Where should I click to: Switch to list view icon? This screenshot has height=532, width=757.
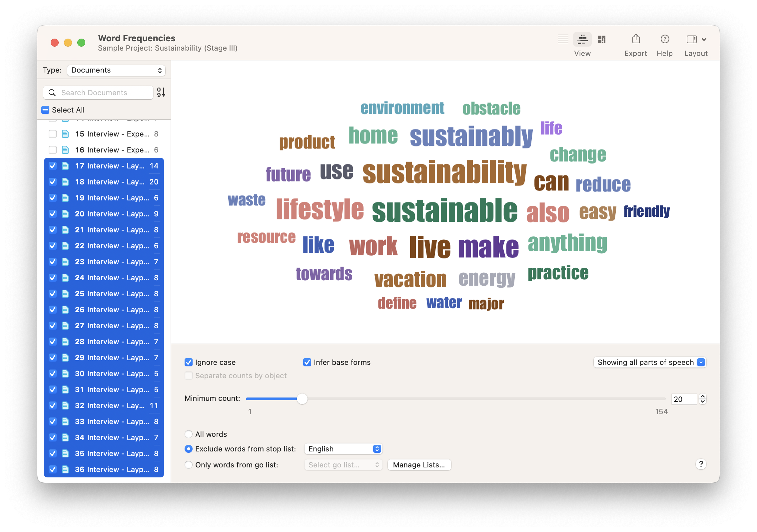coord(563,39)
